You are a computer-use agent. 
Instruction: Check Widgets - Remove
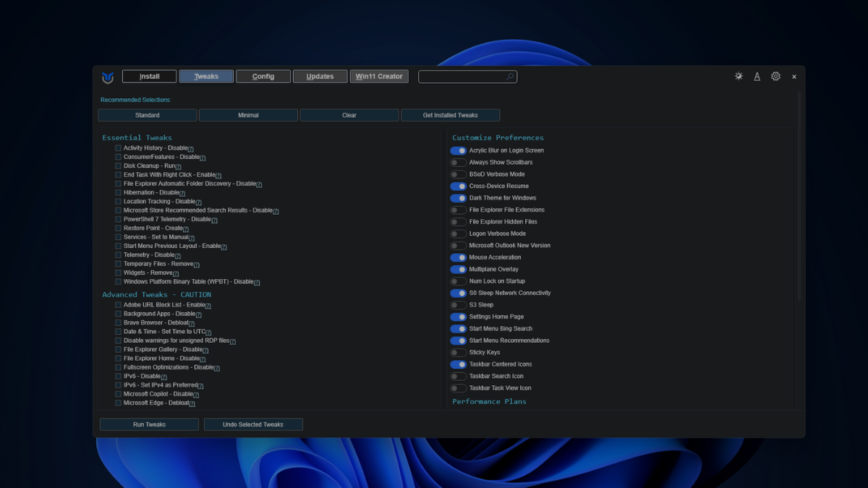click(118, 273)
